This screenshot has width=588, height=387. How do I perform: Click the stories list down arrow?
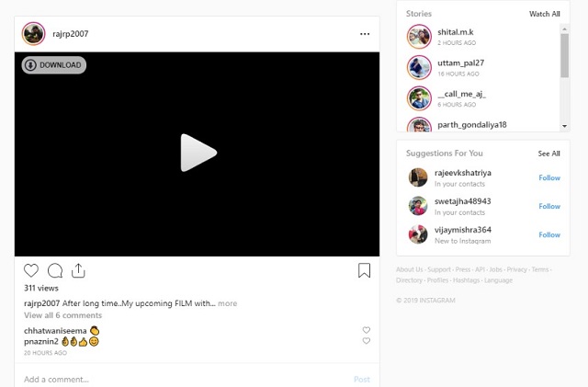565,126
